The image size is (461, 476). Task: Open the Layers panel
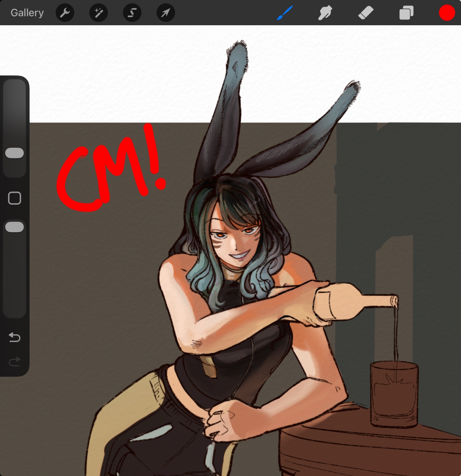click(406, 13)
